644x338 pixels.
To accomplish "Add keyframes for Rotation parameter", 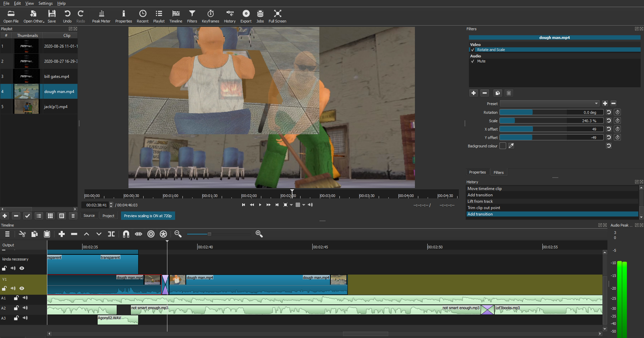I will click(618, 112).
